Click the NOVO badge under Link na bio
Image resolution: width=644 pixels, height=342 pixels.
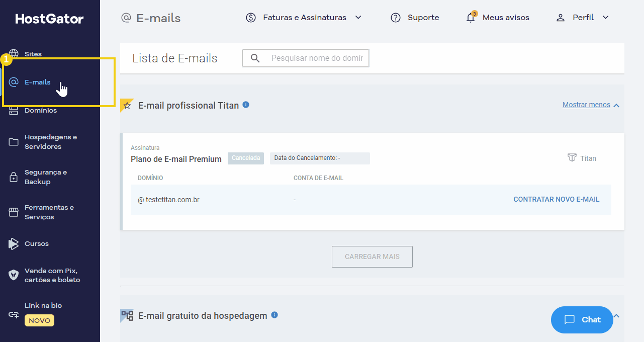(x=39, y=320)
